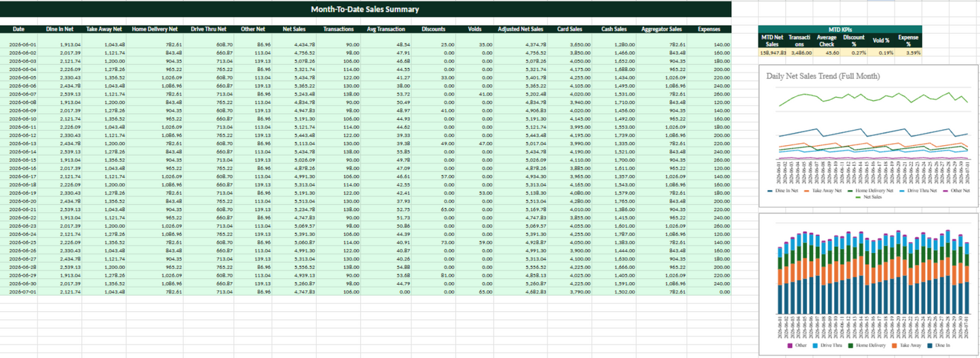Select the Transactions column header in sales table

[x=338, y=29]
